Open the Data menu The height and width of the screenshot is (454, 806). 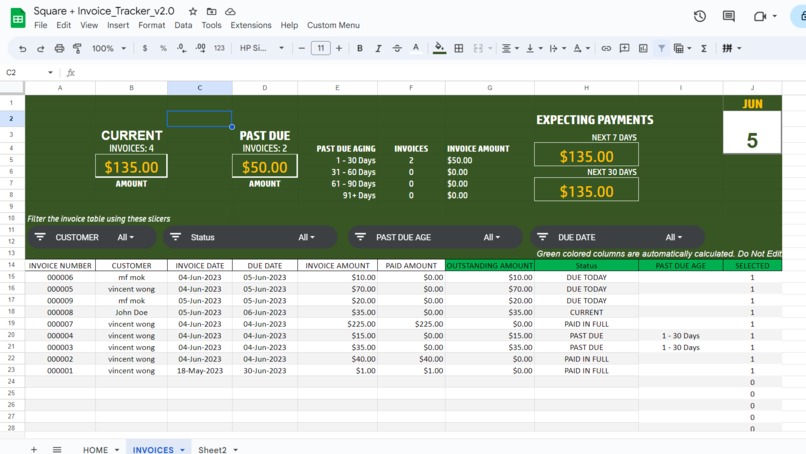183,25
